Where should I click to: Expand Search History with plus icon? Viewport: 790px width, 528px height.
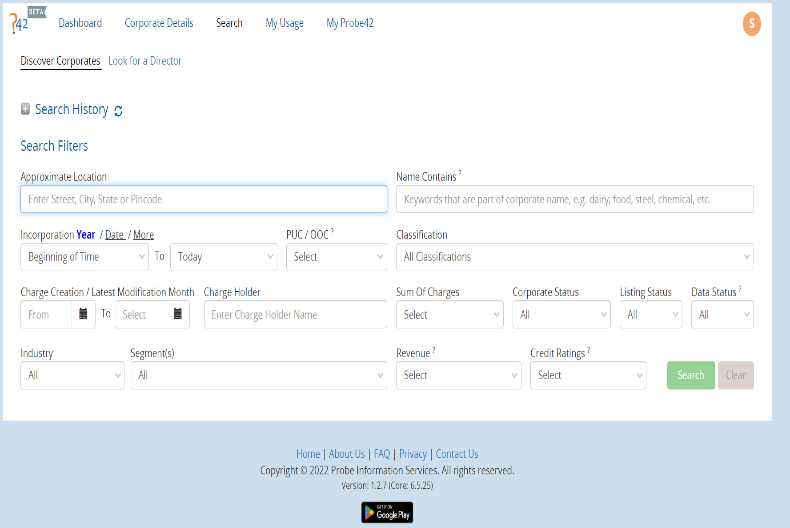tap(25, 109)
